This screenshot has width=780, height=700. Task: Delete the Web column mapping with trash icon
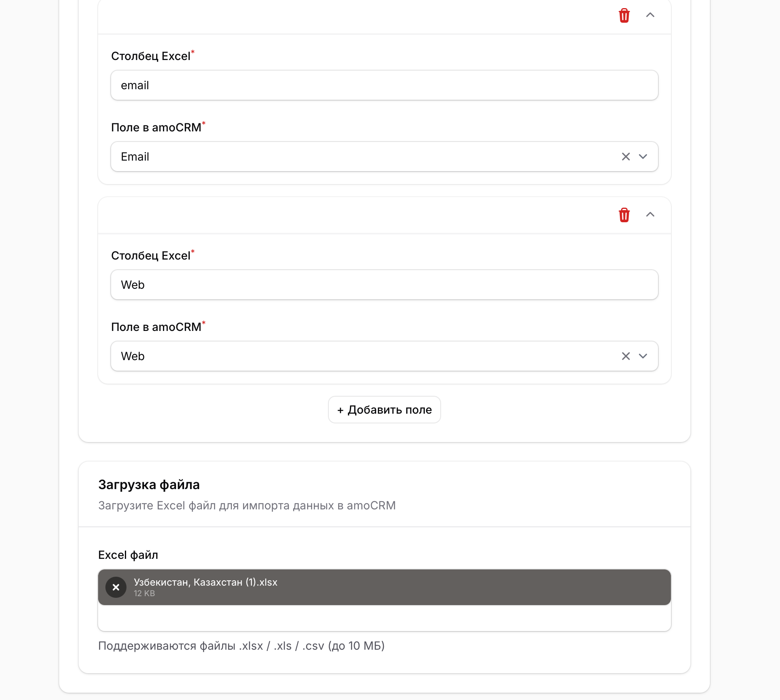click(x=624, y=215)
